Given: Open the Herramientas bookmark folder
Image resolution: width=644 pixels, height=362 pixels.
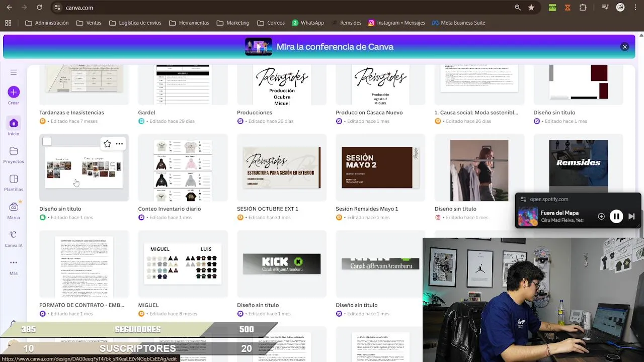Looking at the screenshot, I should 189,23.
